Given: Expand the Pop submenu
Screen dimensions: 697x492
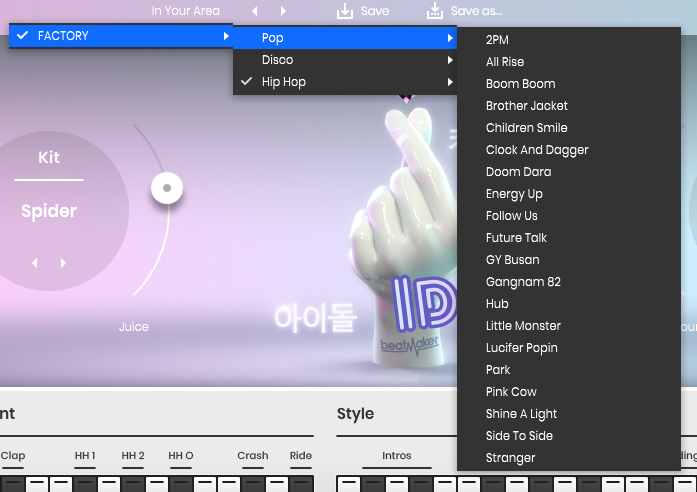Looking at the screenshot, I should [345, 38].
